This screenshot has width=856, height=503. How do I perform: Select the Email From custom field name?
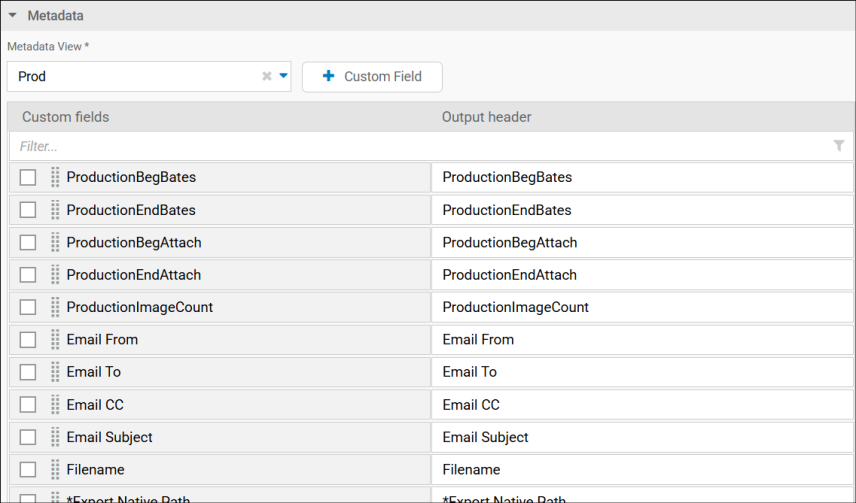pyautogui.click(x=102, y=340)
